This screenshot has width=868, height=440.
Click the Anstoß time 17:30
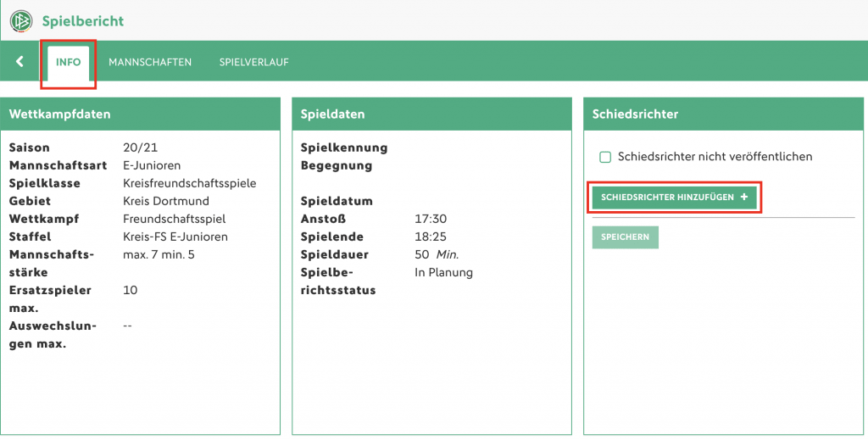coord(431,220)
